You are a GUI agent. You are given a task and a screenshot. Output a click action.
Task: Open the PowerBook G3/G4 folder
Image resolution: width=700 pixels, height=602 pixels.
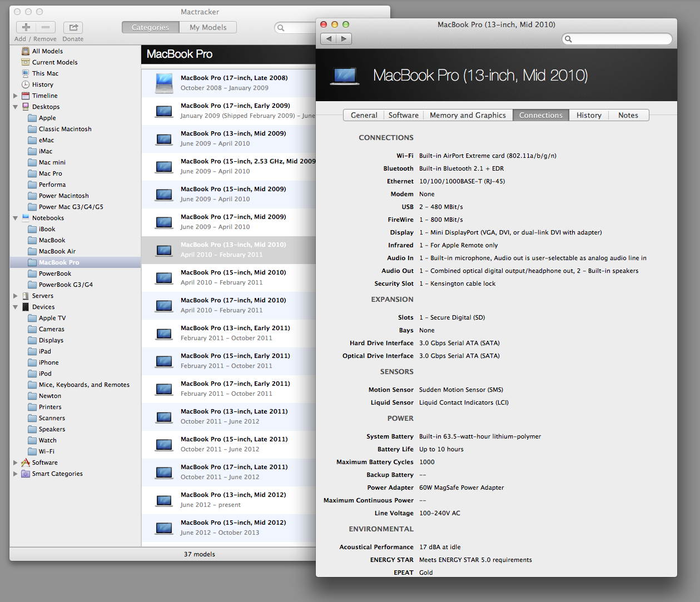[x=61, y=285]
